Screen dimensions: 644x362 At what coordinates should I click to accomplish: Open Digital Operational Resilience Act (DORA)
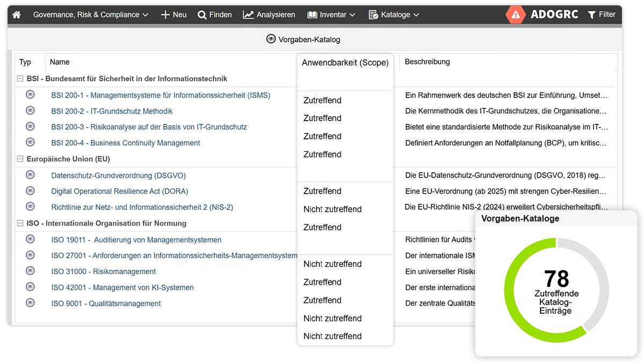[x=120, y=191]
